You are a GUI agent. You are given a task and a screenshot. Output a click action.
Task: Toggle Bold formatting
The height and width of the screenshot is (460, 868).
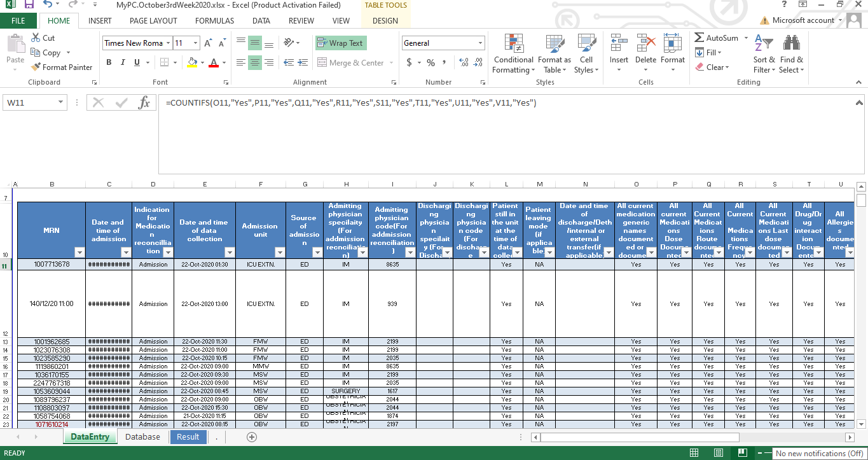(x=109, y=62)
